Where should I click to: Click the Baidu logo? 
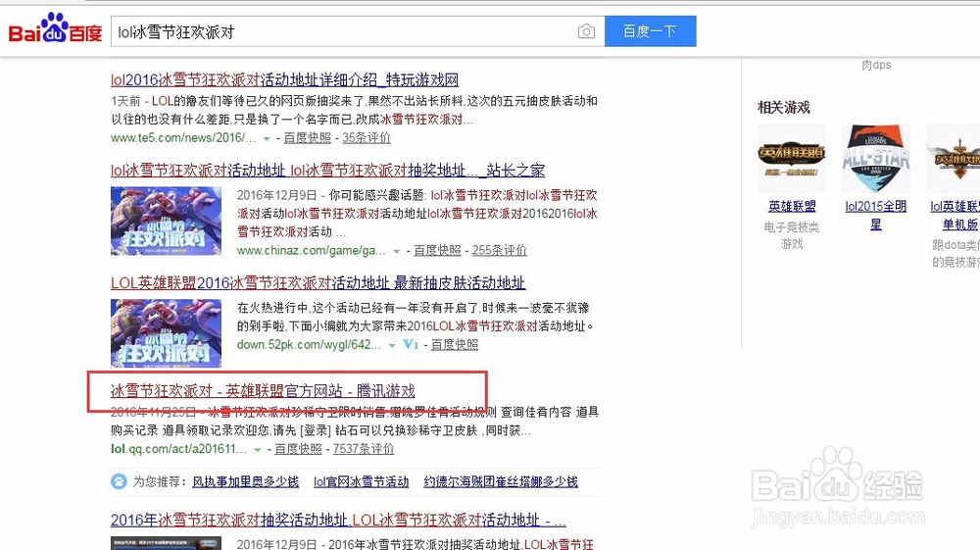click(55, 29)
